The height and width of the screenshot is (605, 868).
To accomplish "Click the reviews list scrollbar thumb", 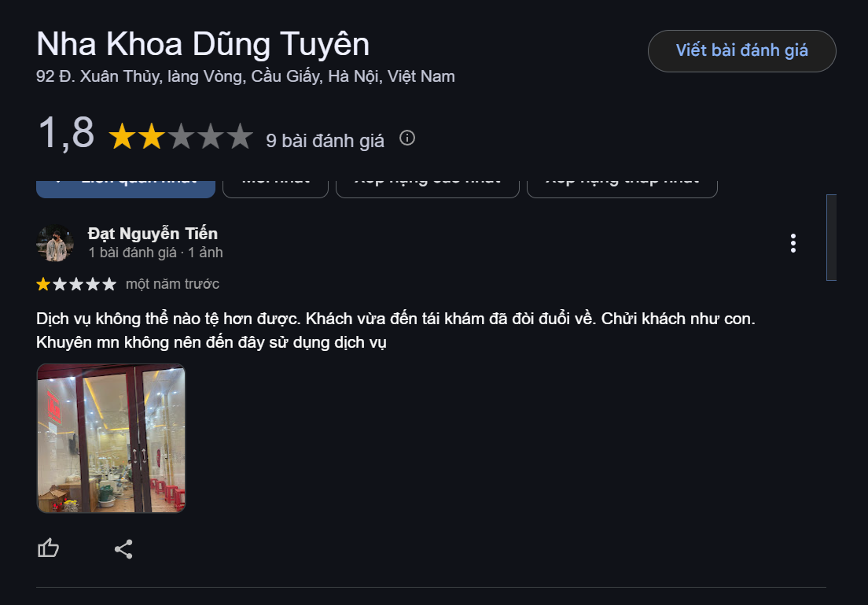I will coord(831,238).
